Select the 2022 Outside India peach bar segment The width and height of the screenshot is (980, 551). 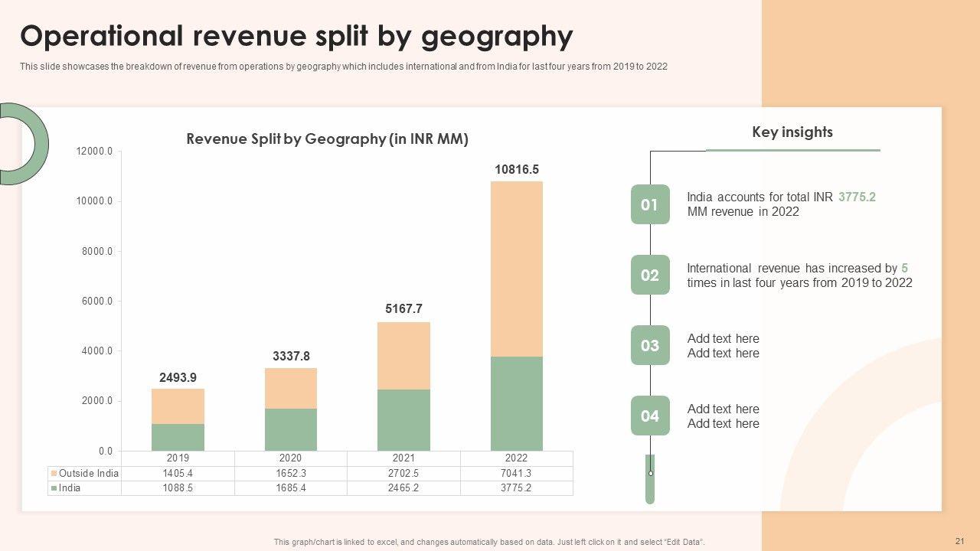coord(517,269)
